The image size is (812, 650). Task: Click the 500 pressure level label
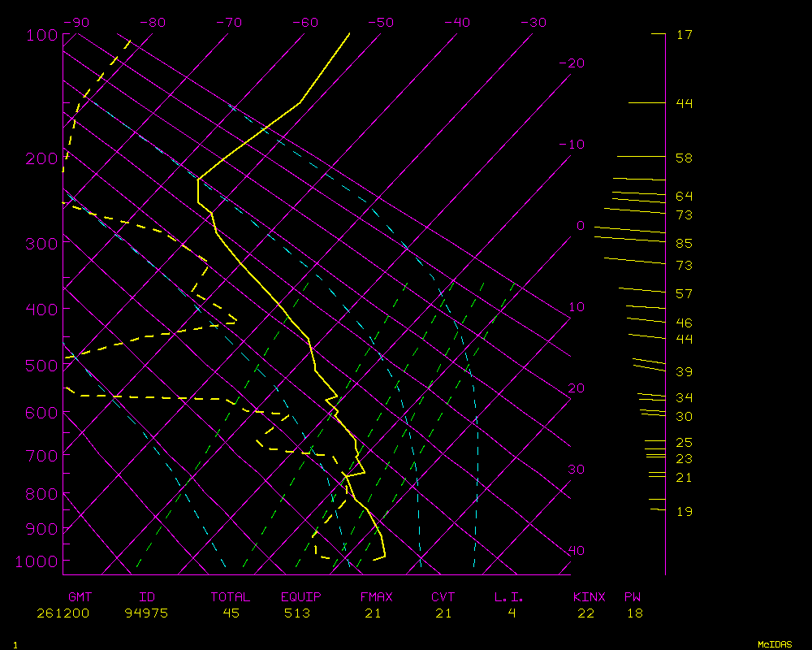pos(37,366)
